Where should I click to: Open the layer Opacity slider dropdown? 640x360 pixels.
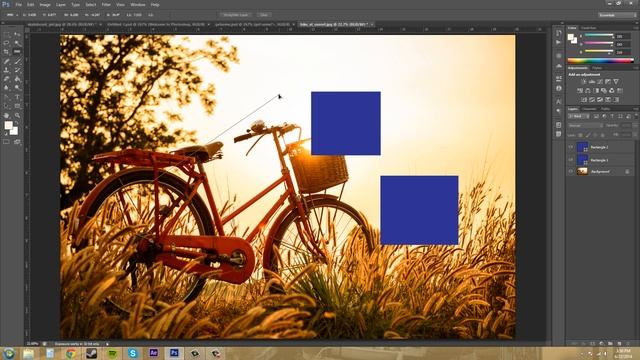(x=635, y=126)
